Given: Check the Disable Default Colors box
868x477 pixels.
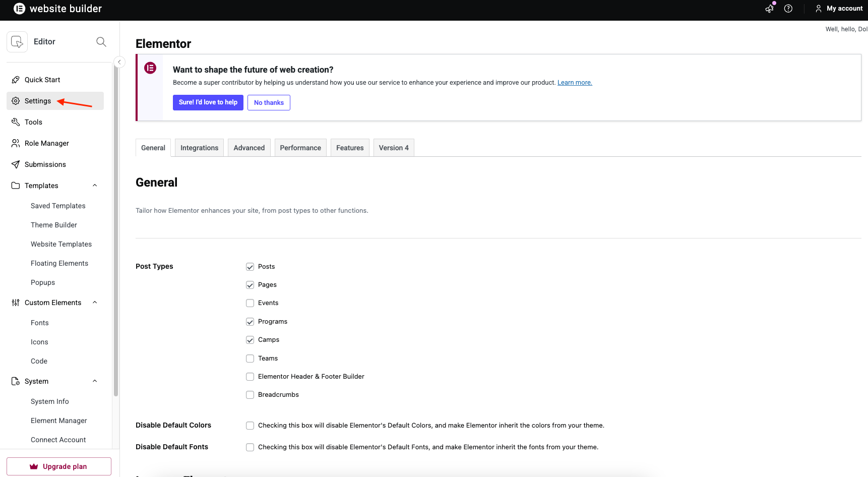Looking at the screenshot, I should point(250,426).
